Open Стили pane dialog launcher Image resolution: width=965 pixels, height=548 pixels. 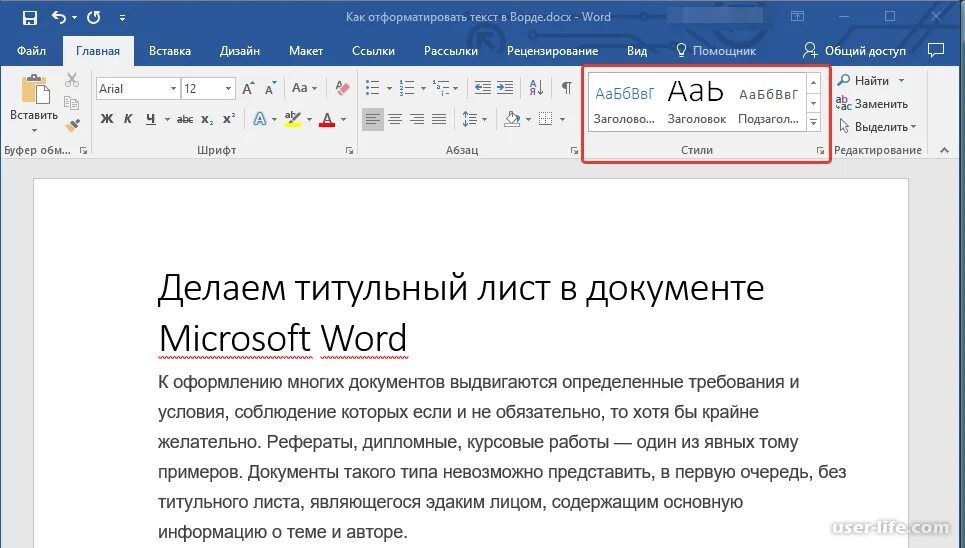[x=820, y=150]
